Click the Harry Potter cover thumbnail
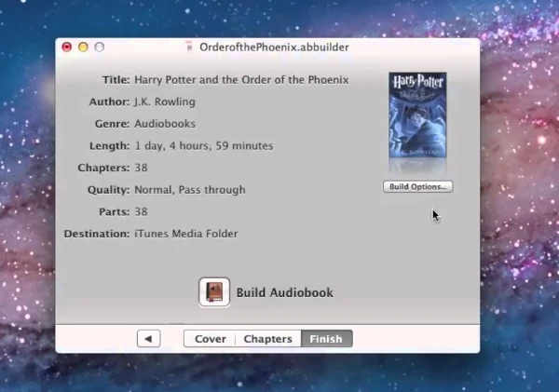 [417, 115]
